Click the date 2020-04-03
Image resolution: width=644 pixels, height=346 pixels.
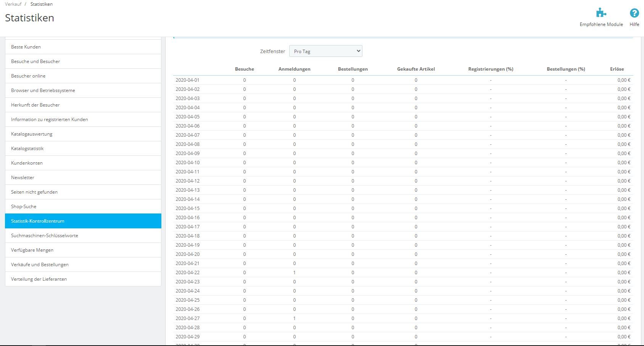point(187,99)
